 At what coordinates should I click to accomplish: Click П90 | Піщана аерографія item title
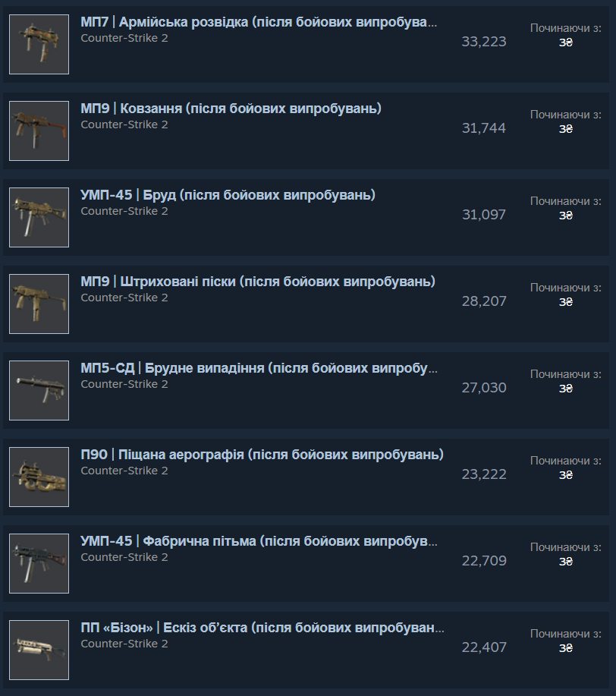click(262, 455)
